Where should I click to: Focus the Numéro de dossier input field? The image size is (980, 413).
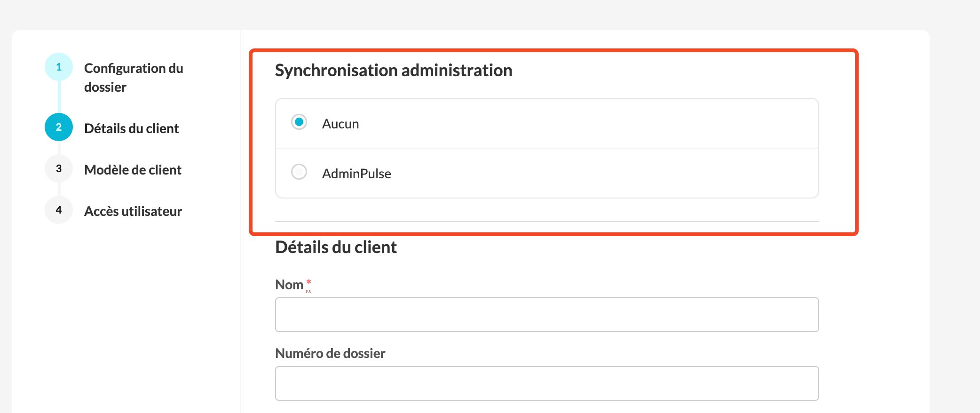pyautogui.click(x=547, y=383)
